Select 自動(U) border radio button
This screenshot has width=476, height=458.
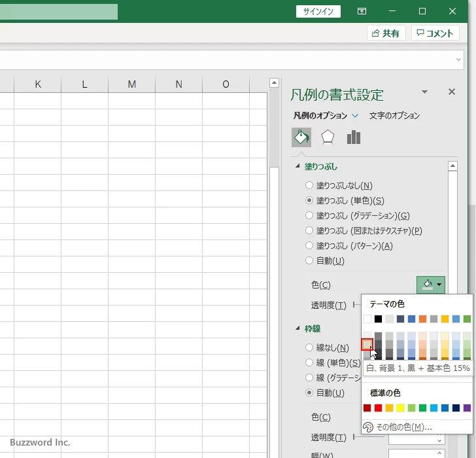309,393
